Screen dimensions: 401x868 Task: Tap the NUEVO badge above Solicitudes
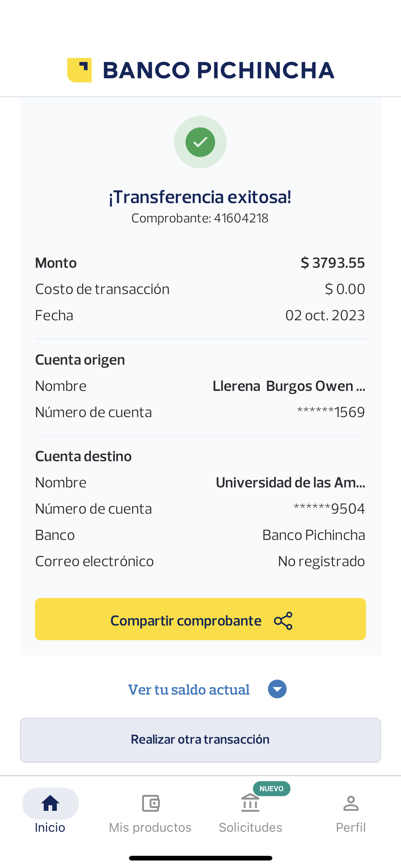click(x=271, y=788)
